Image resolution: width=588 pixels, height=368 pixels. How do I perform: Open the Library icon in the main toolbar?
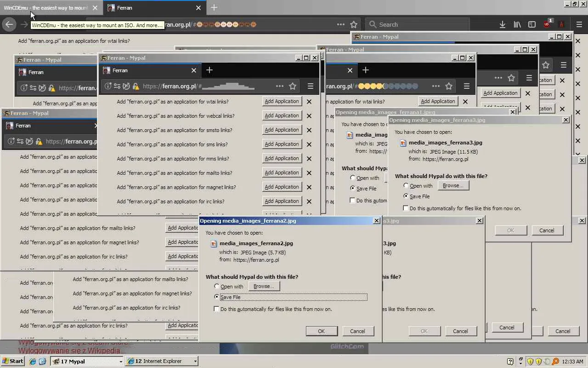pyautogui.click(x=517, y=24)
